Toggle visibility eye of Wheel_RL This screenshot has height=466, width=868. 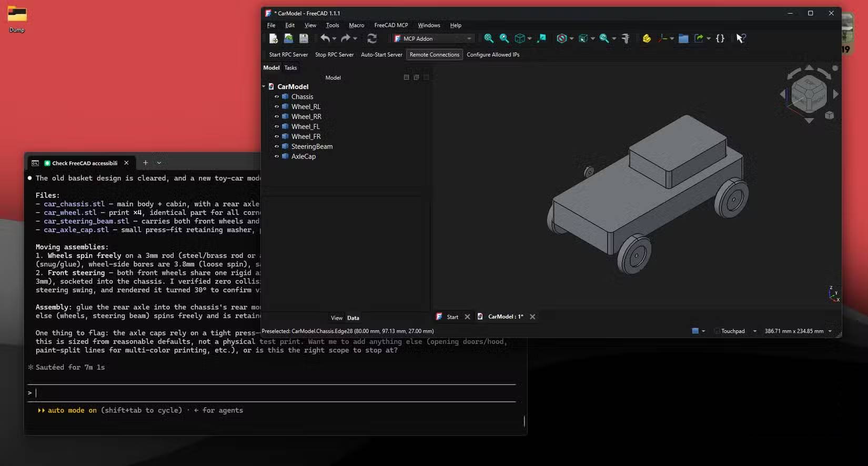[x=277, y=107]
